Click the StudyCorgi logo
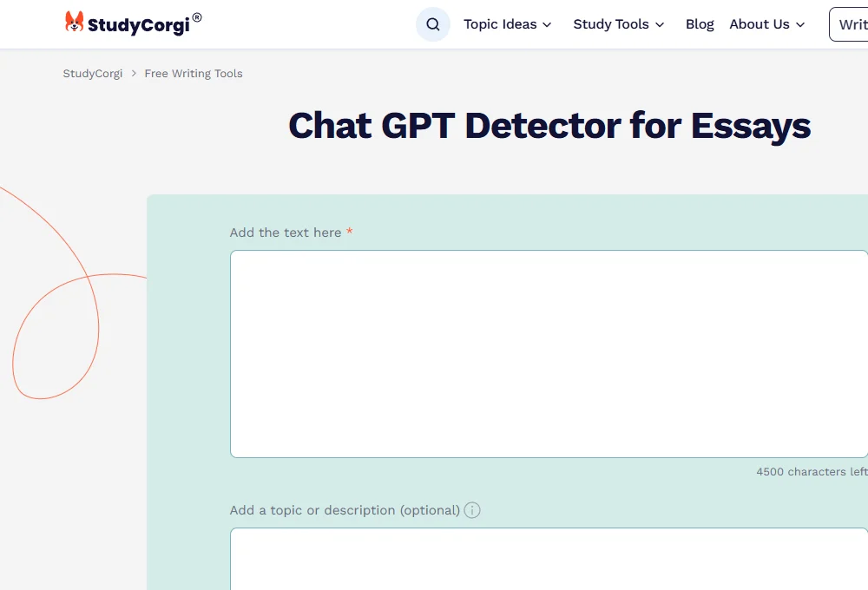Image resolution: width=868 pixels, height=590 pixels. pos(133,23)
